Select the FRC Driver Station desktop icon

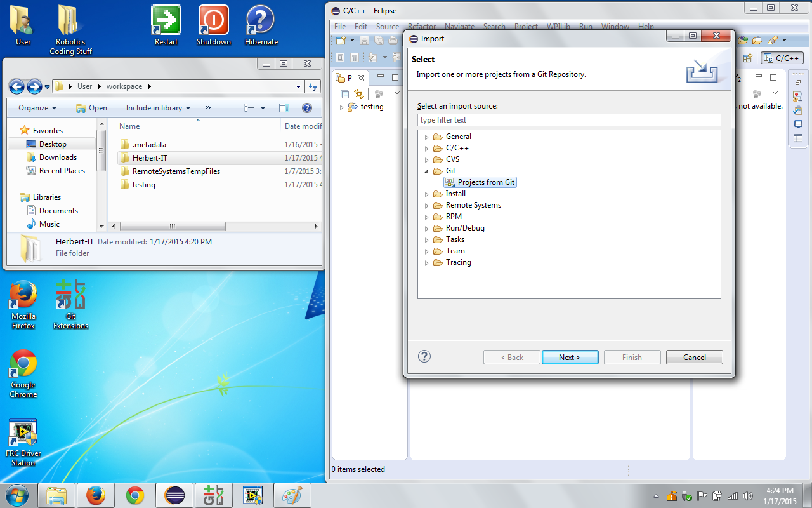[x=23, y=443]
